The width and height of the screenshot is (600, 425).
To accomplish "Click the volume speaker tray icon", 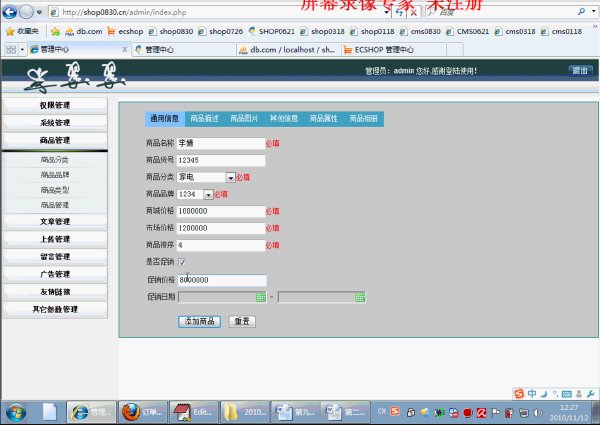I will pyautogui.click(x=538, y=413).
